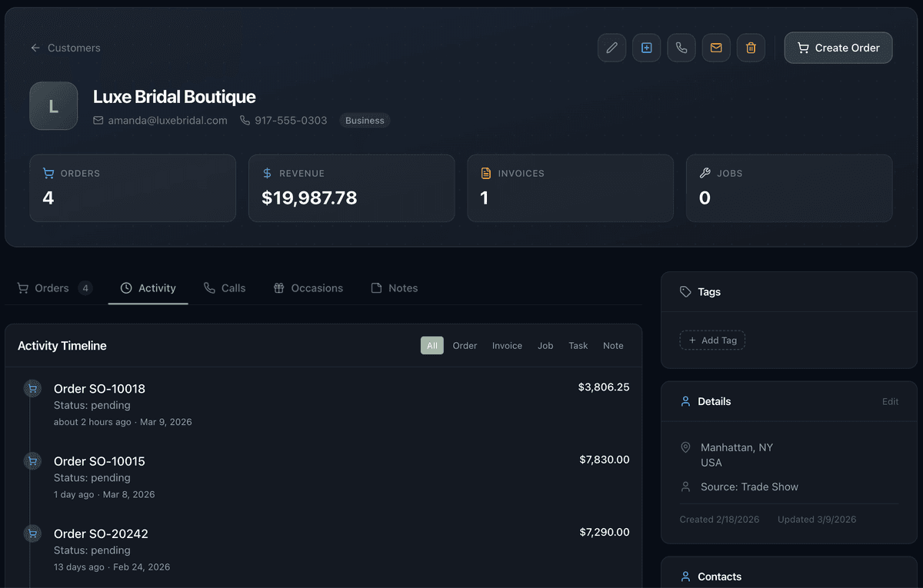923x588 pixels.
Task: Click the pencil edit customer icon
Action: pyautogui.click(x=611, y=48)
